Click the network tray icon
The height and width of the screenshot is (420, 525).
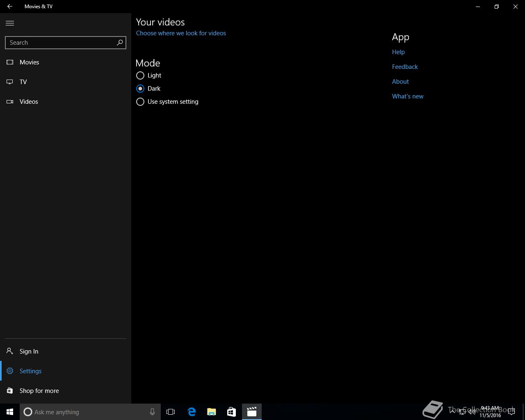click(x=462, y=412)
